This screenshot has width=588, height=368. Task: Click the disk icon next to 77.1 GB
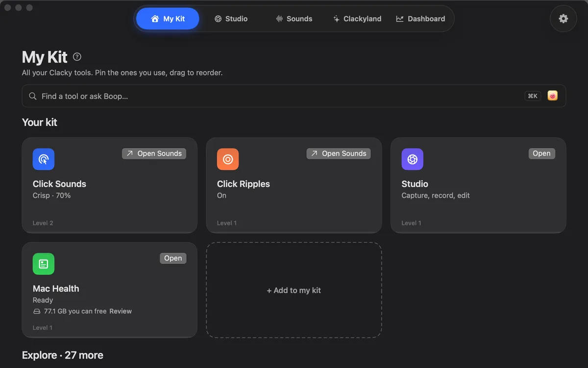coord(37,312)
